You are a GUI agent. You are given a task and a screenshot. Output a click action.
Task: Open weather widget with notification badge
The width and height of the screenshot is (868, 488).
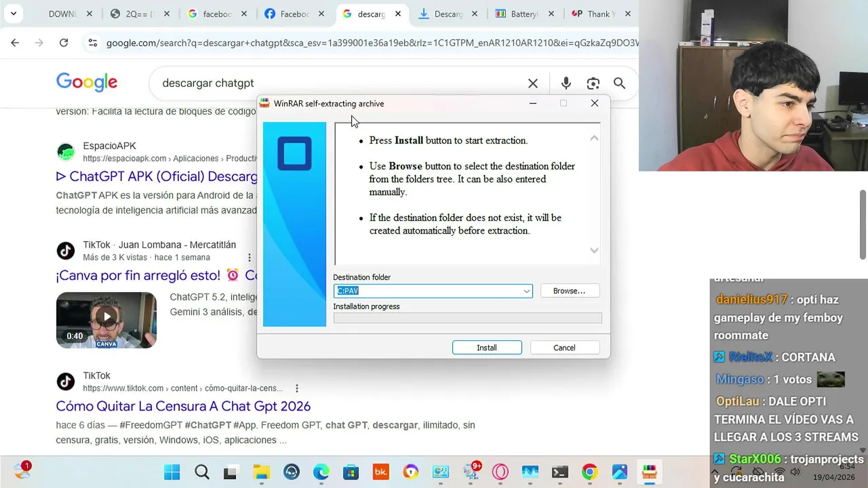(x=22, y=470)
